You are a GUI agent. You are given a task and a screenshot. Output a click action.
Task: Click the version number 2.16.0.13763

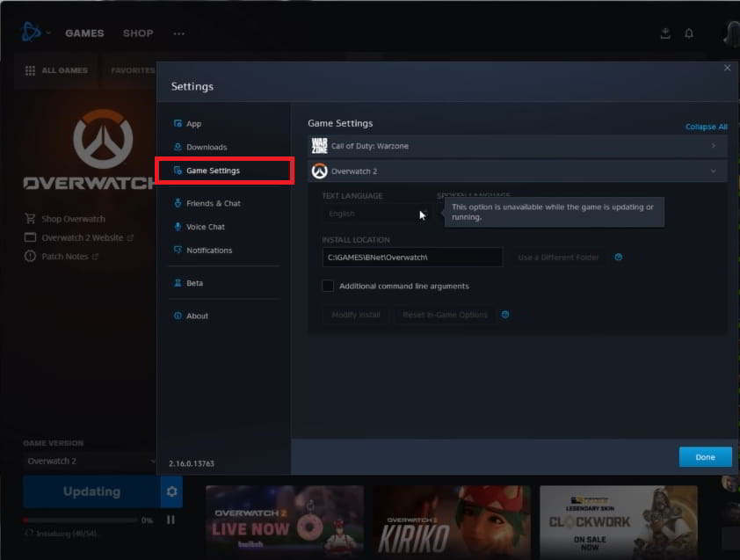click(x=191, y=463)
